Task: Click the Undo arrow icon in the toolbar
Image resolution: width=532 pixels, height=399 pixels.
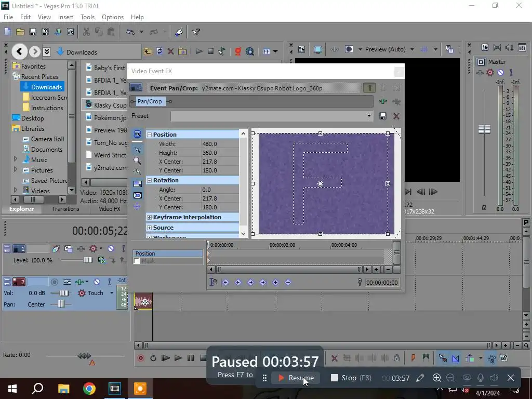Action: [130, 32]
